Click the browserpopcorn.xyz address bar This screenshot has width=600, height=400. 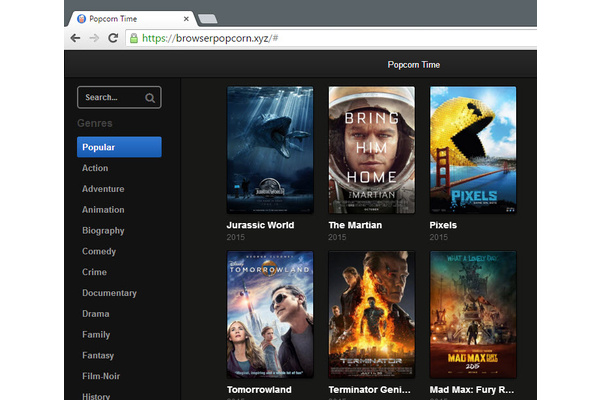pos(331,38)
